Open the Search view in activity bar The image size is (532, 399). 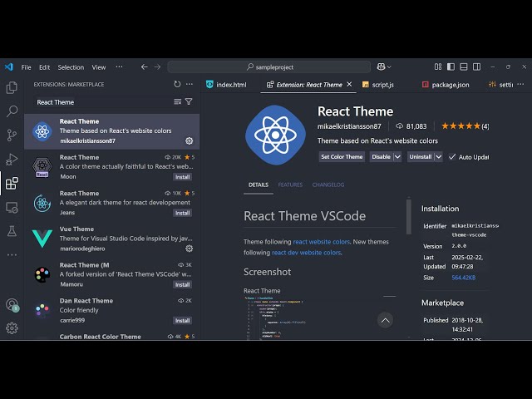click(12, 111)
